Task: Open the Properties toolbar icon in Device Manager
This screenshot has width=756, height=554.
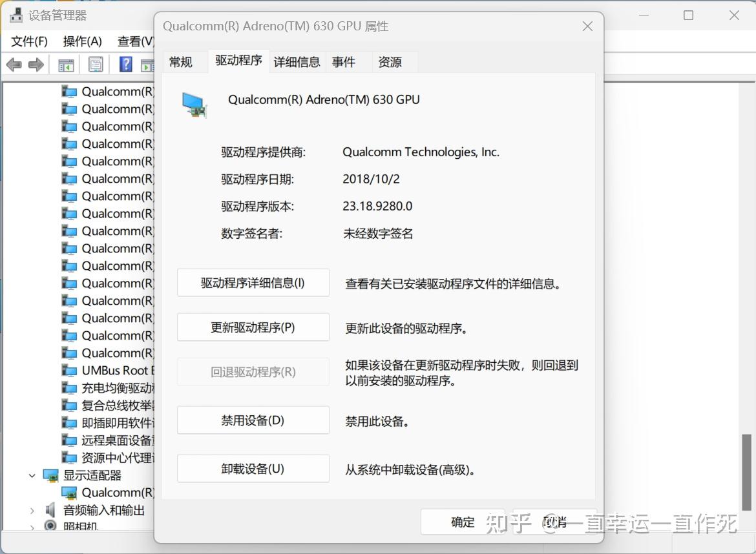Action: tap(96, 64)
